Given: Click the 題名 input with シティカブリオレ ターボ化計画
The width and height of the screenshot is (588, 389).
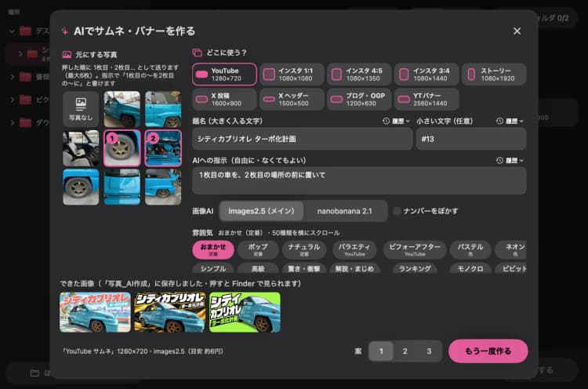Looking at the screenshot, I should (x=303, y=139).
